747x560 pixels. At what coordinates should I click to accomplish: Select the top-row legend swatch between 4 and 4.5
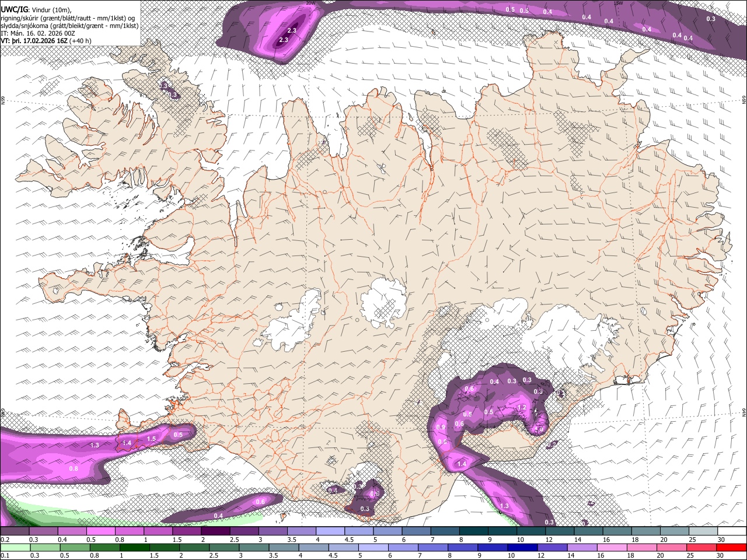tap(330, 531)
